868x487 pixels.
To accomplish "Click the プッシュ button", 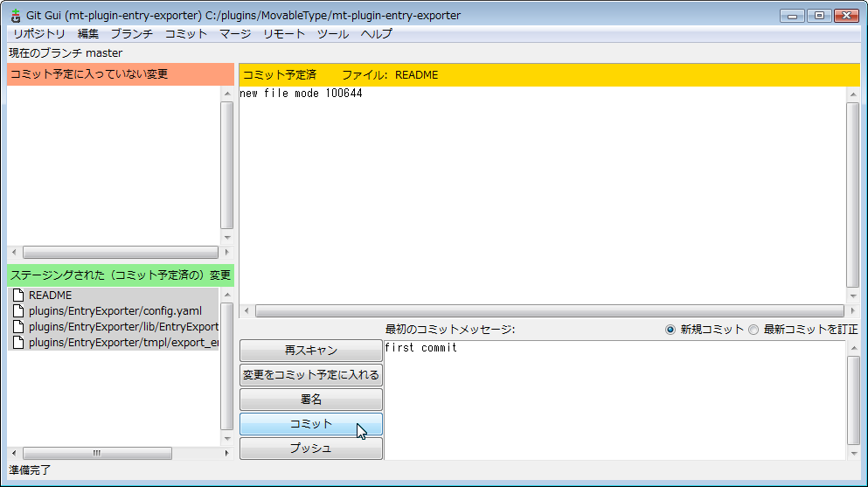I will coord(311,449).
